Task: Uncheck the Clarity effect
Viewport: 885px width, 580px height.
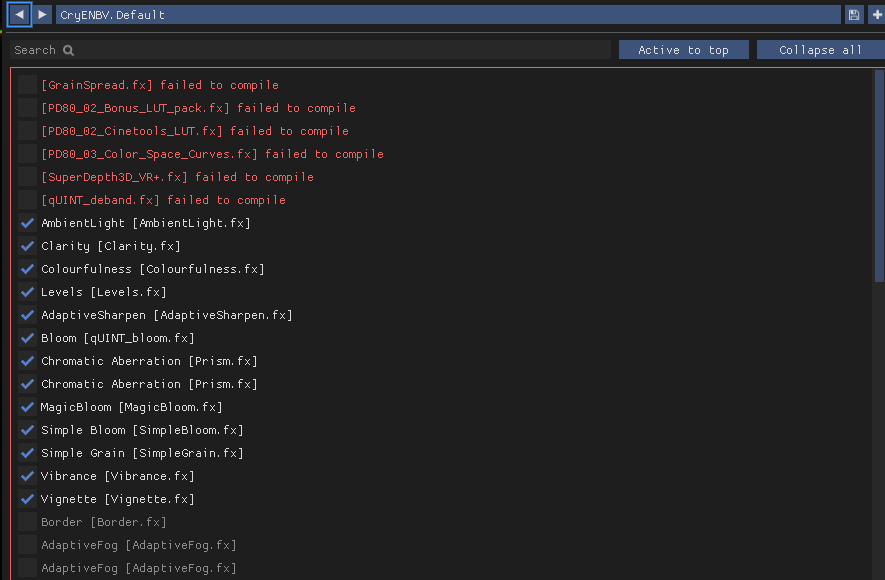Action: 27,246
